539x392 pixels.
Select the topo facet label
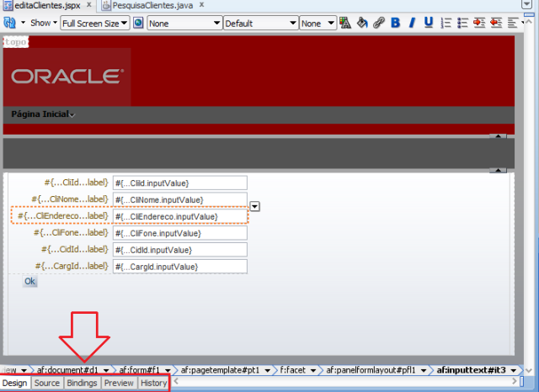(15, 42)
